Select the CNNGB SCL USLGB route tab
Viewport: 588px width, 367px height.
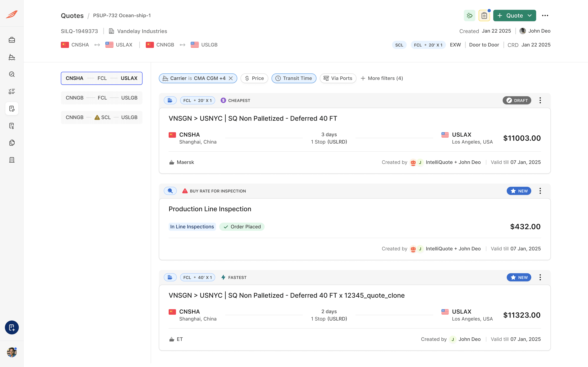pyautogui.click(x=102, y=117)
